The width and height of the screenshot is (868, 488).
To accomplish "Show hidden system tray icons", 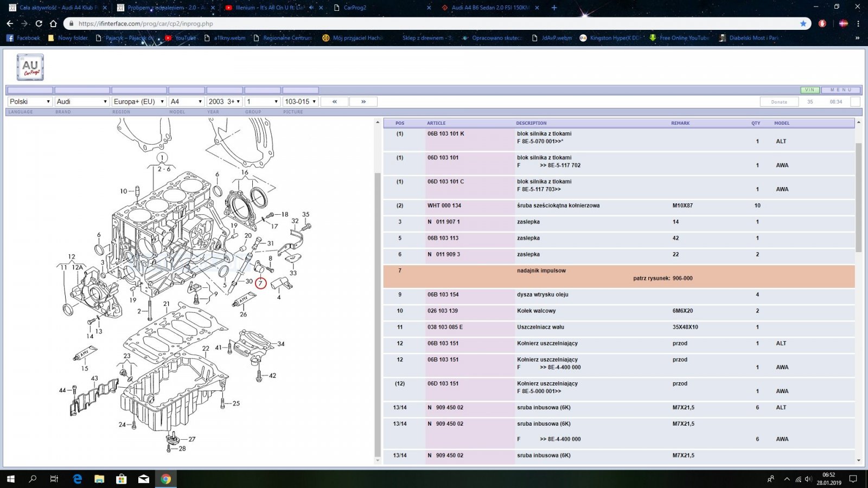I will [x=787, y=479].
